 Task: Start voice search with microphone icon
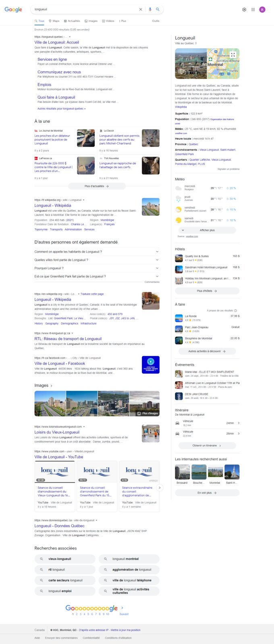tap(150, 9)
